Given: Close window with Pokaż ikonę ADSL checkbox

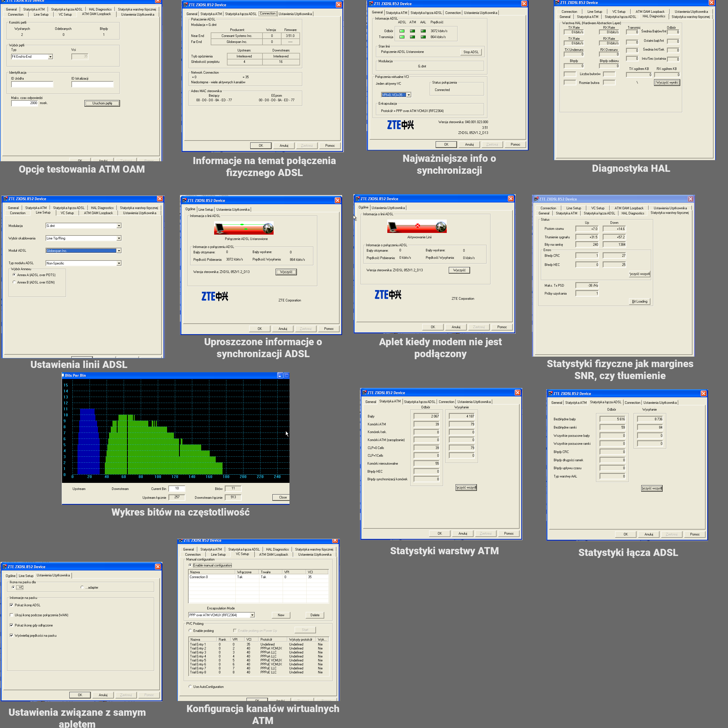Looking at the screenshot, I should (158, 567).
